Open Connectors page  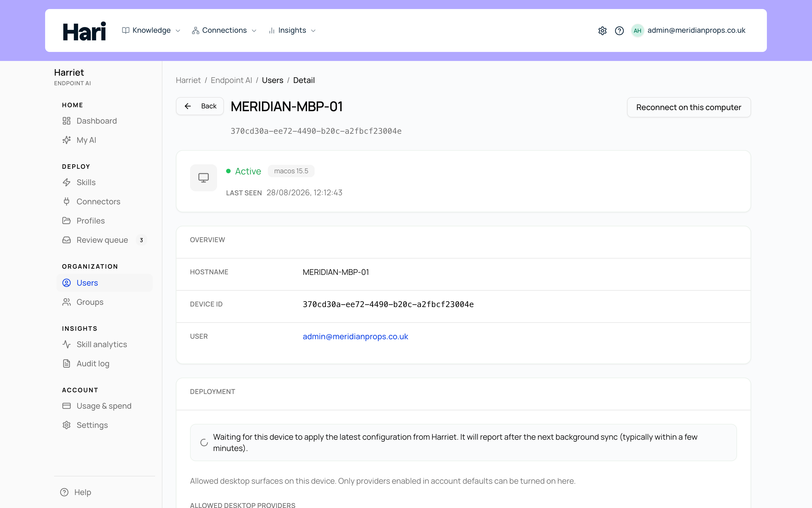[104, 202]
